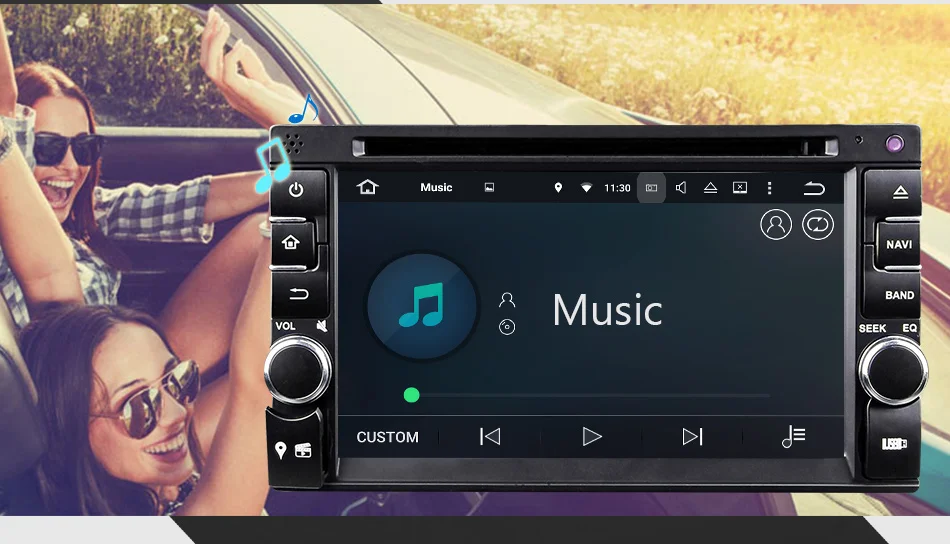The width and height of the screenshot is (950, 544).
Task: Tap the back arrow in the status bar
Action: 814,189
